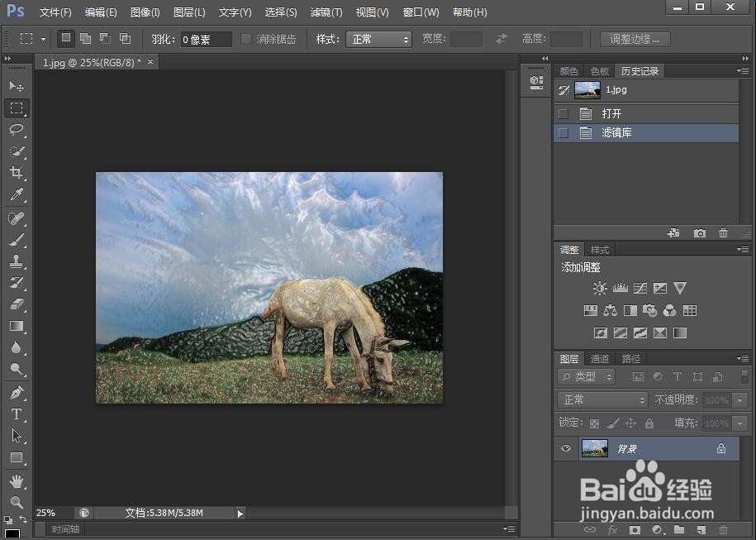Select the Dodge tool
This screenshot has width=756, height=540.
[x=17, y=369]
